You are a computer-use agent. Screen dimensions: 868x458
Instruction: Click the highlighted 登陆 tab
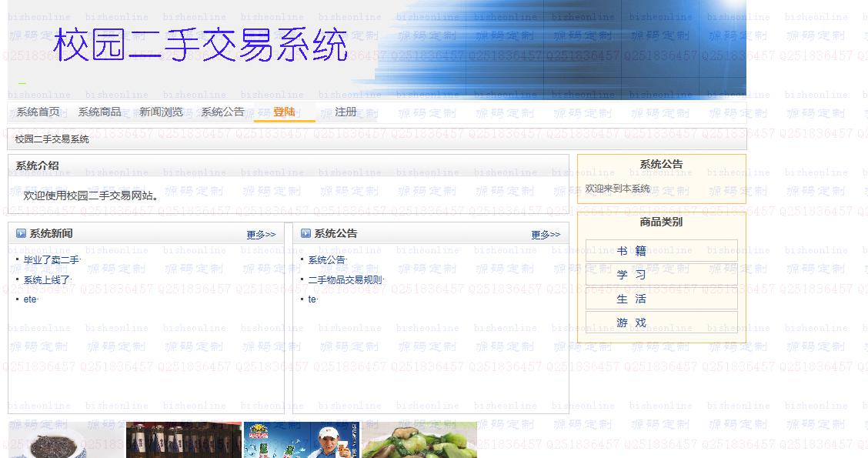(x=284, y=112)
